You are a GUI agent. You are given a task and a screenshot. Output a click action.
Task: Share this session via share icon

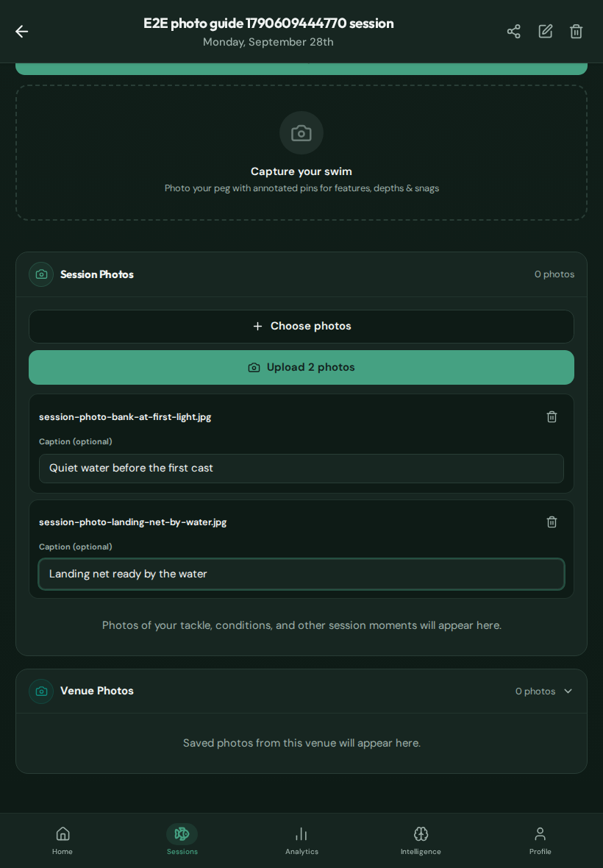click(513, 32)
